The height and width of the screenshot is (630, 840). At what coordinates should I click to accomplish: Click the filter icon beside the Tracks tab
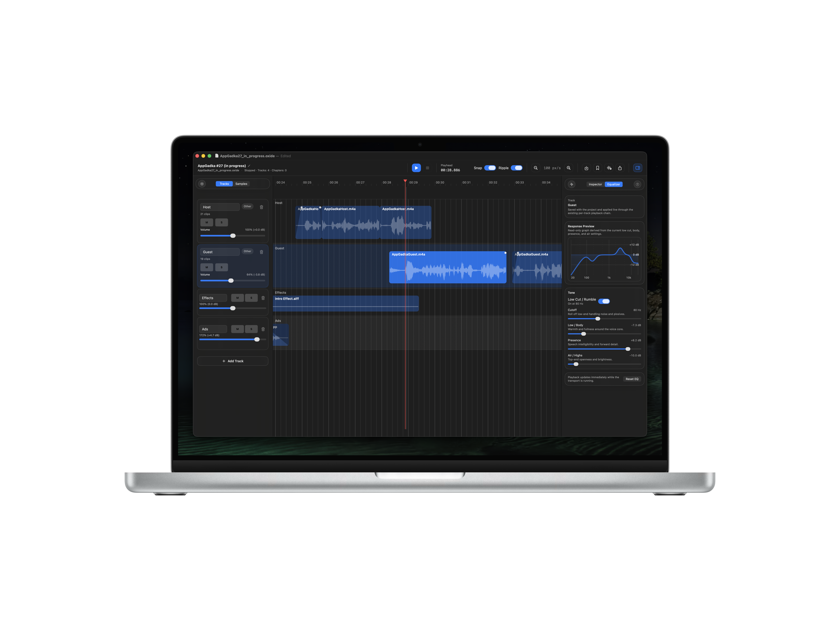(202, 184)
